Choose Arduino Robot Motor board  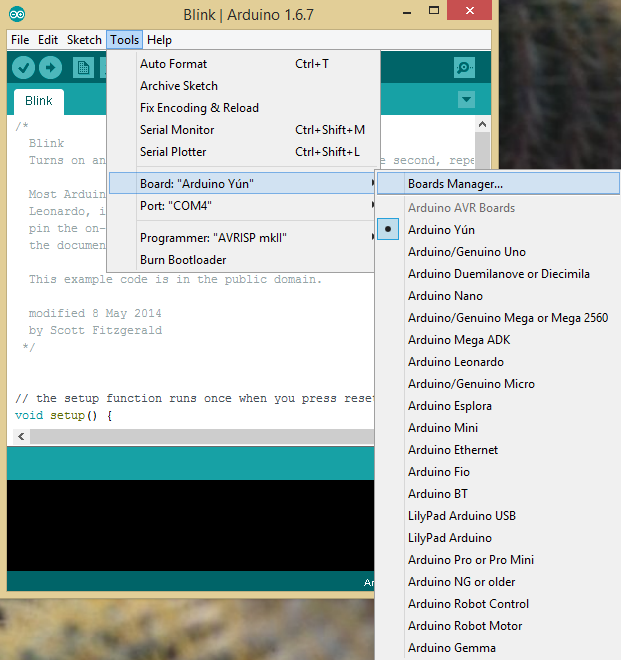[498, 625]
